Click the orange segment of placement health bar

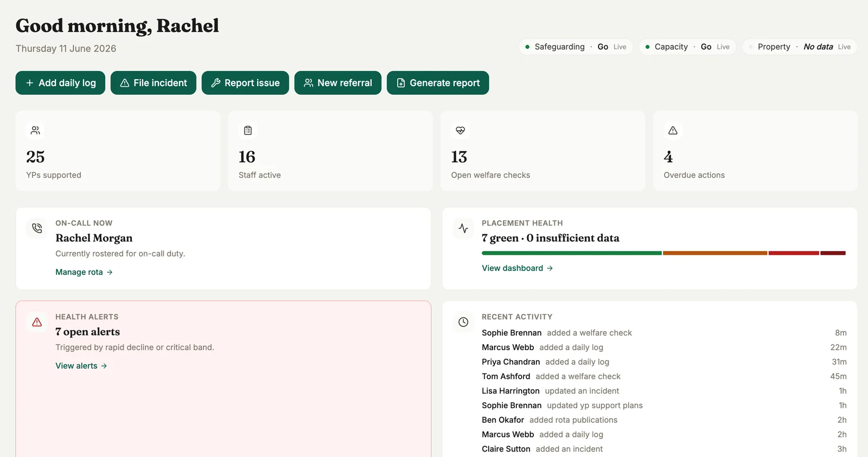click(715, 253)
